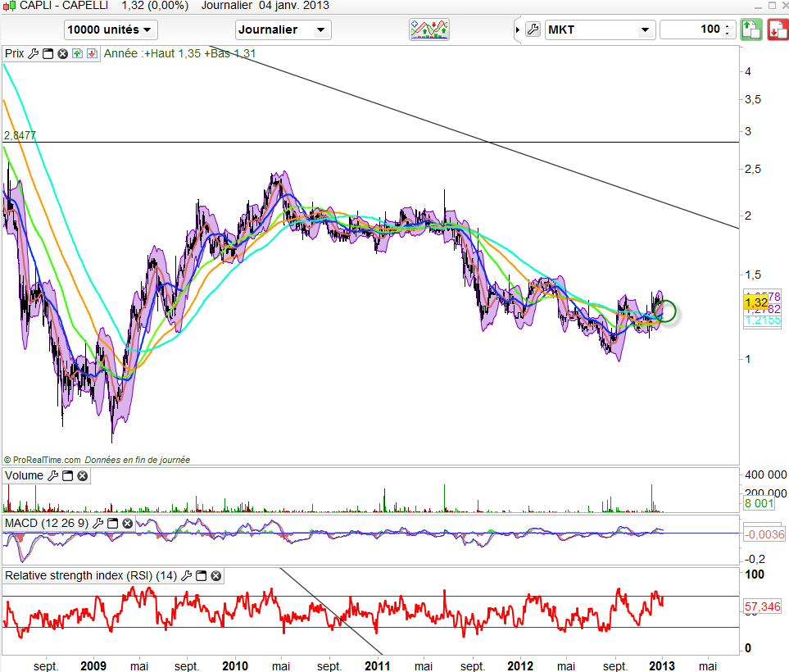Expand the order panel arrow left of wrench
This screenshot has width=789, height=672.
[517, 30]
